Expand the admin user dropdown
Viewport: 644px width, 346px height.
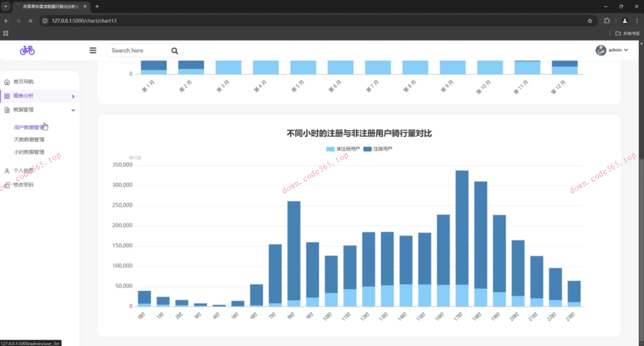626,50
